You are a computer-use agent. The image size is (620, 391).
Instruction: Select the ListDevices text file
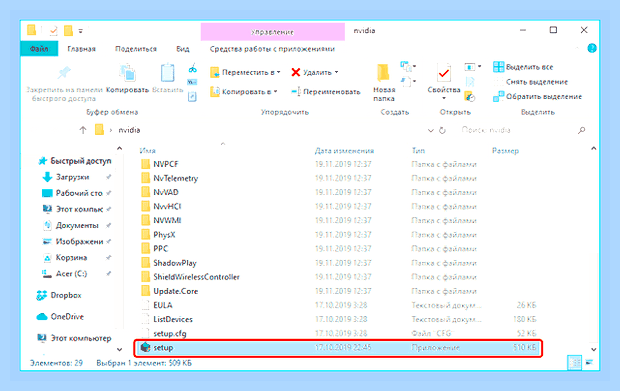point(166,319)
